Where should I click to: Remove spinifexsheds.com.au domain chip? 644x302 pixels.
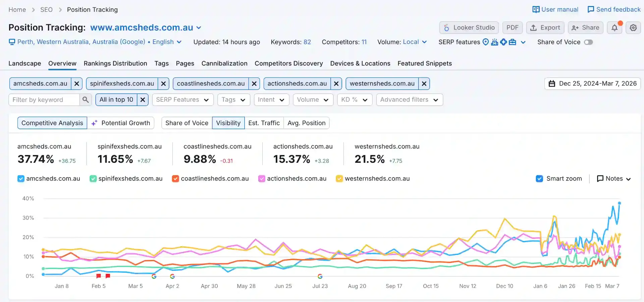pos(163,84)
